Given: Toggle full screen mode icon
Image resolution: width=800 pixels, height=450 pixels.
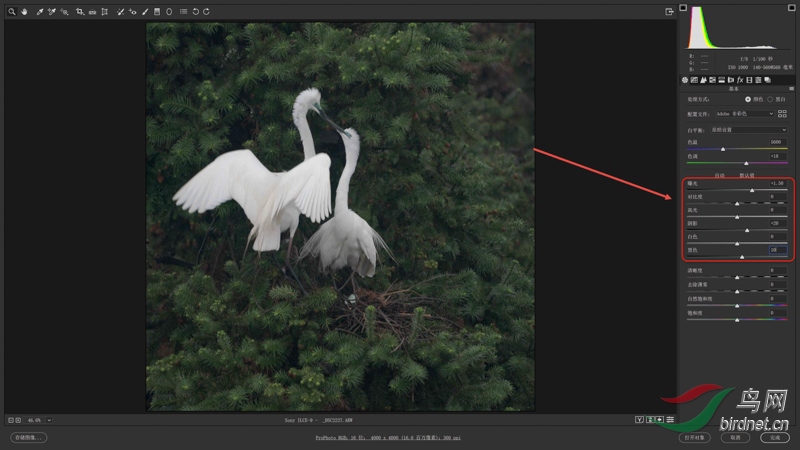Looking at the screenshot, I should (669, 12).
